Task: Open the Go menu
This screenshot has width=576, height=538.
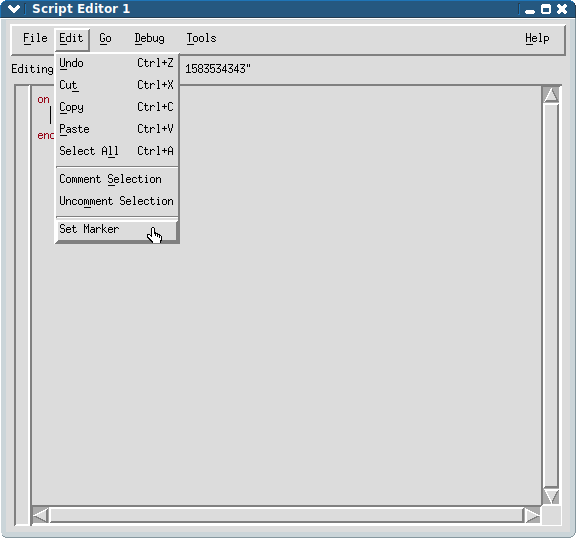Action: pos(105,39)
